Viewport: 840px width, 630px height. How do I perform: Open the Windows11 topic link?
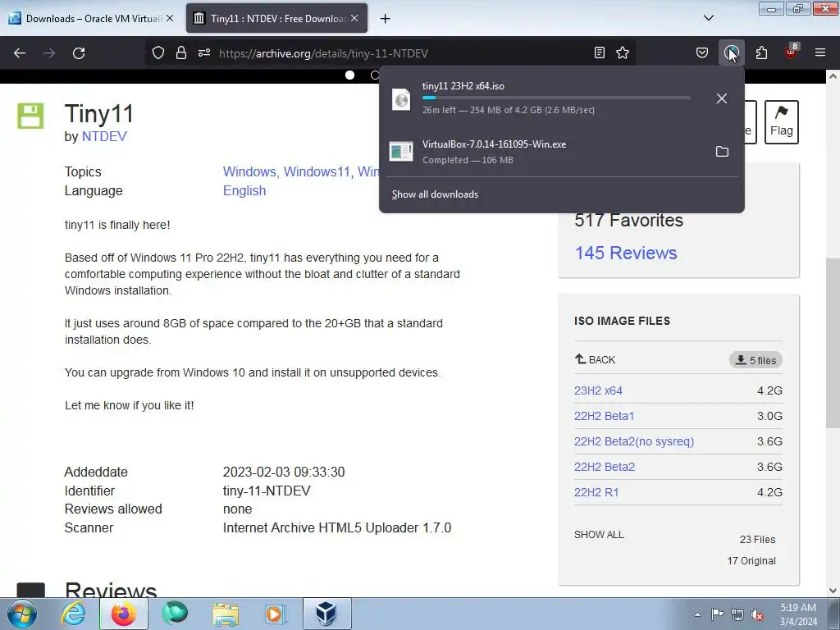(x=317, y=172)
